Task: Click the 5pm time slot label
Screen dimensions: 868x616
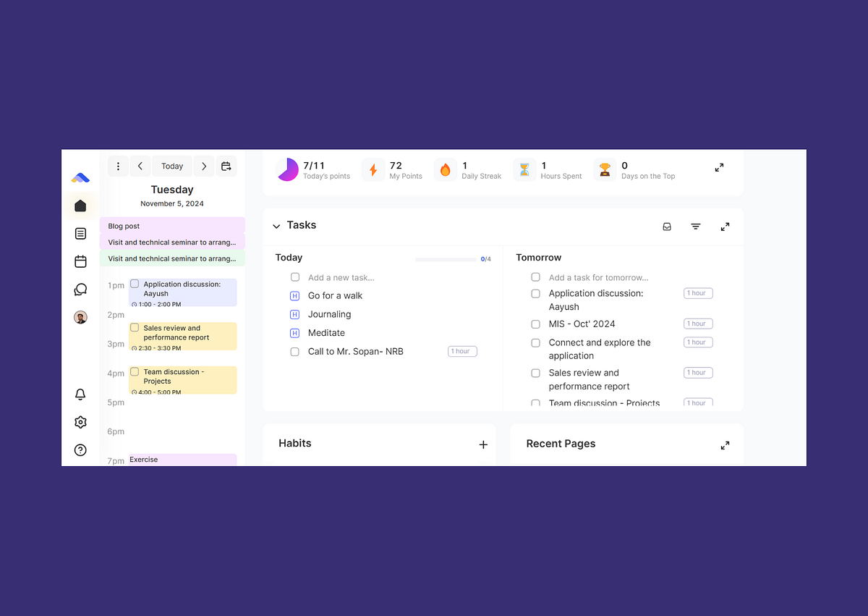Action: [x=116, y=402]
